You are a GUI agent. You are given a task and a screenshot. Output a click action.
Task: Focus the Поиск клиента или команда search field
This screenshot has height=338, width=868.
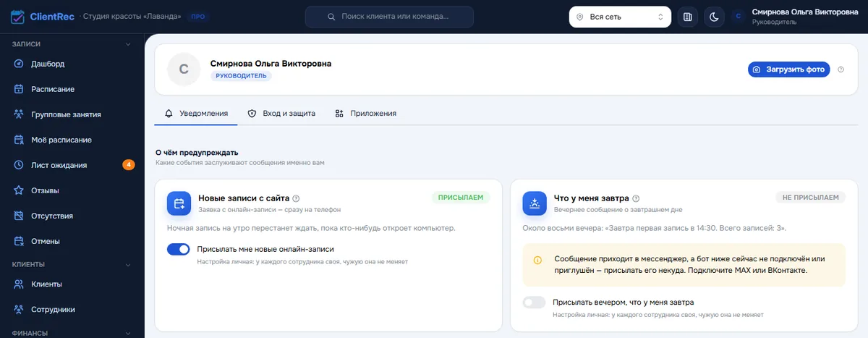[x=389, y=17]
